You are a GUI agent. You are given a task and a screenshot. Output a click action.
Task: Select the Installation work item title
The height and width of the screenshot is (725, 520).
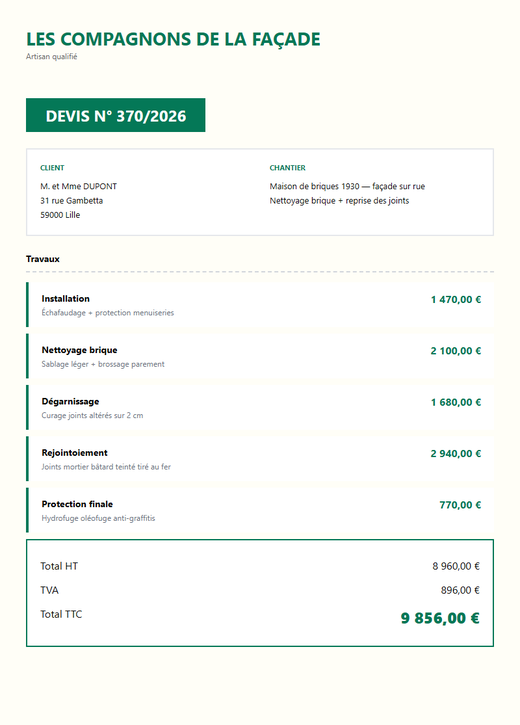click(66, 299)
